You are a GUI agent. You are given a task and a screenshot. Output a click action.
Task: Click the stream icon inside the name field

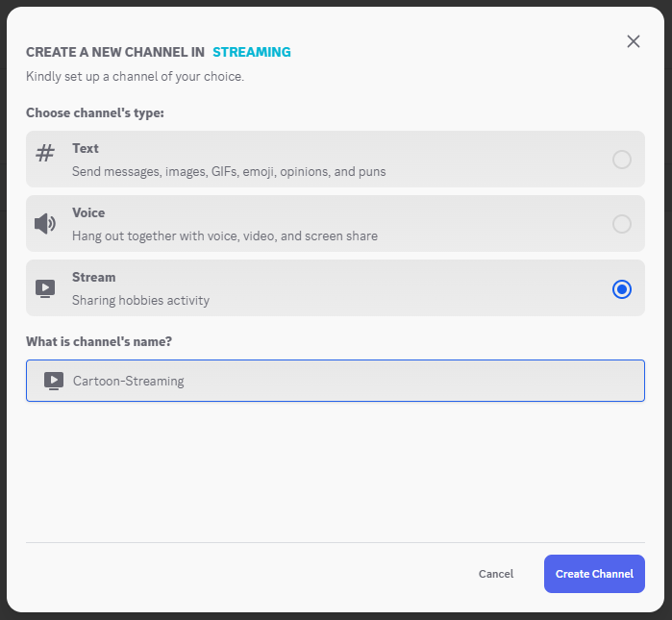tap(54, 381)
